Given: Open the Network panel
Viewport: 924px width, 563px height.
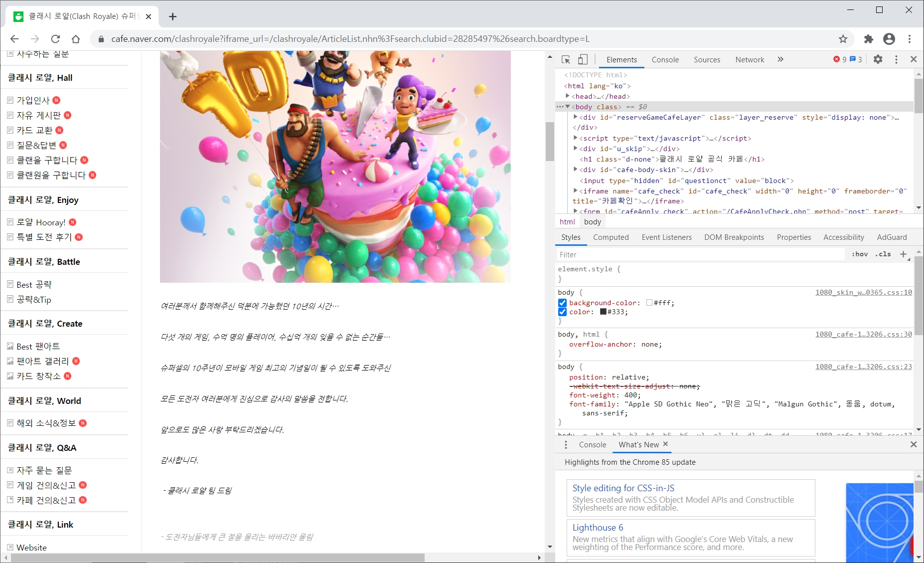Looking at the screenshot, I should pyautogui.click(x=750, y=60).
